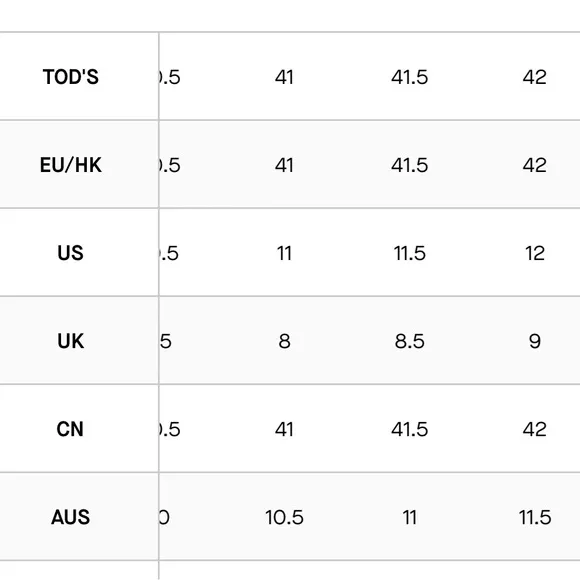Select the TOD'S row header
This screenshot has height=580, width=580.
click(x=71, y=77)
